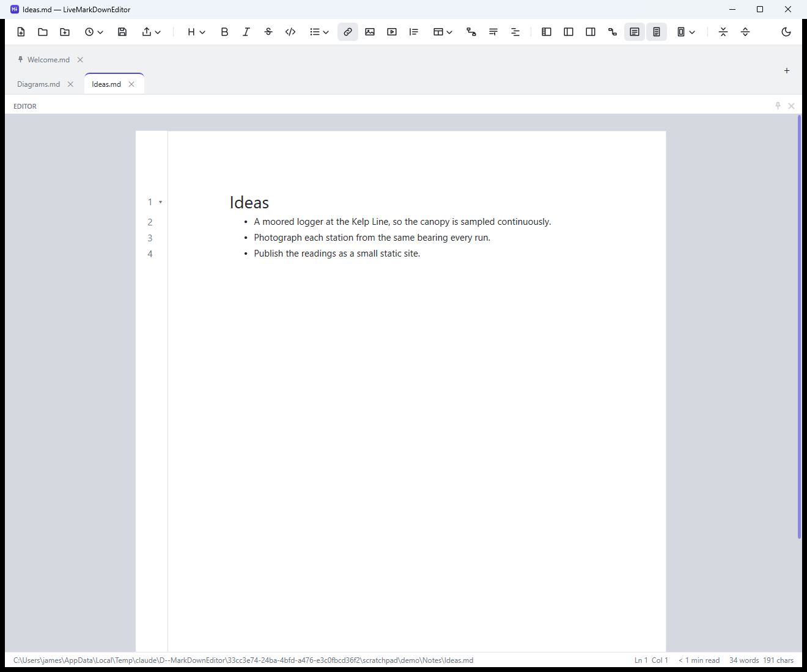
Task: Apply italic formatting
Action: [x=246, y=32]
